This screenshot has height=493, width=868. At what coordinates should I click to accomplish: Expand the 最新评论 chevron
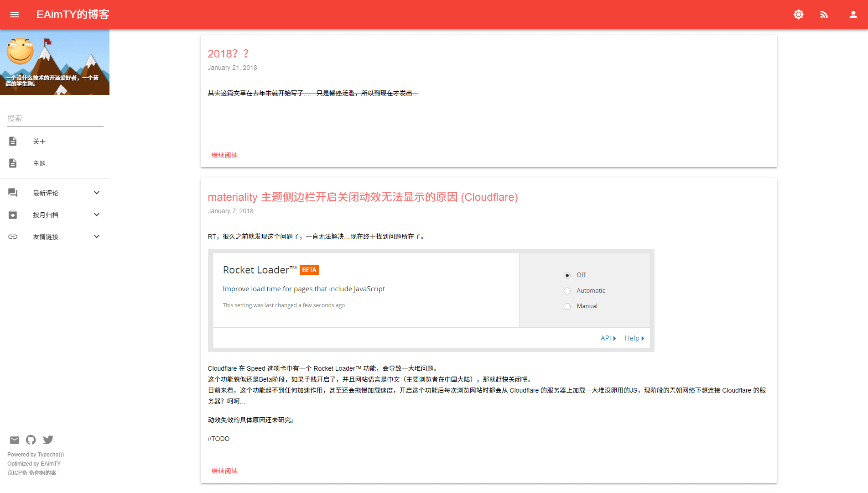[97, 193]
